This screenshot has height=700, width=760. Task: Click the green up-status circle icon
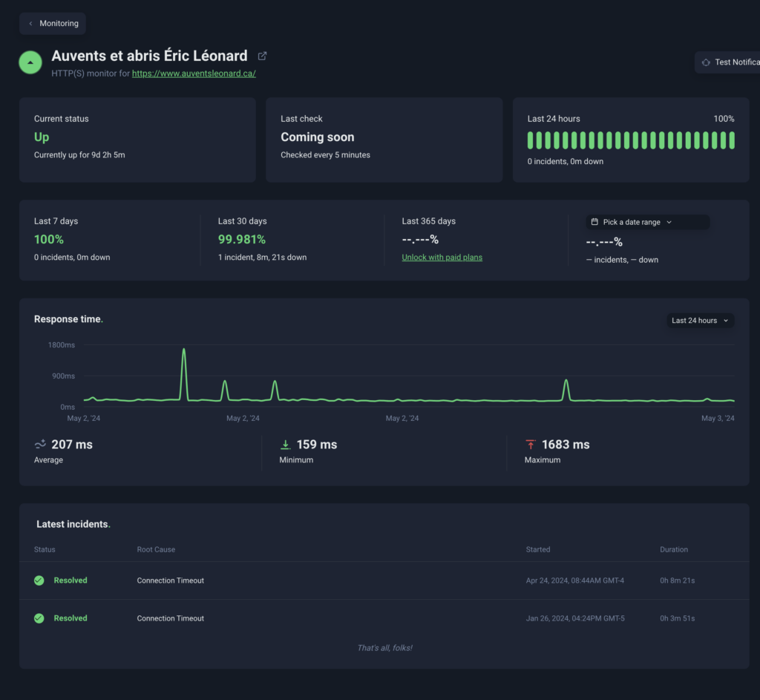30,63
